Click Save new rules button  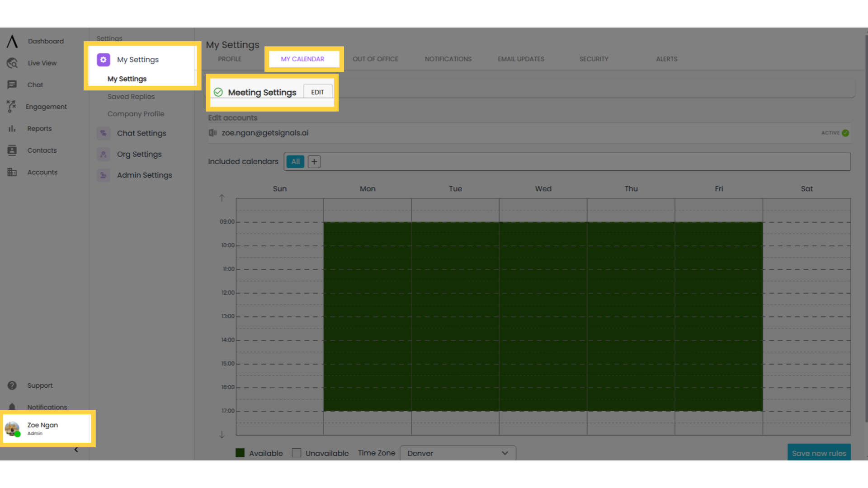pos(819,453)
